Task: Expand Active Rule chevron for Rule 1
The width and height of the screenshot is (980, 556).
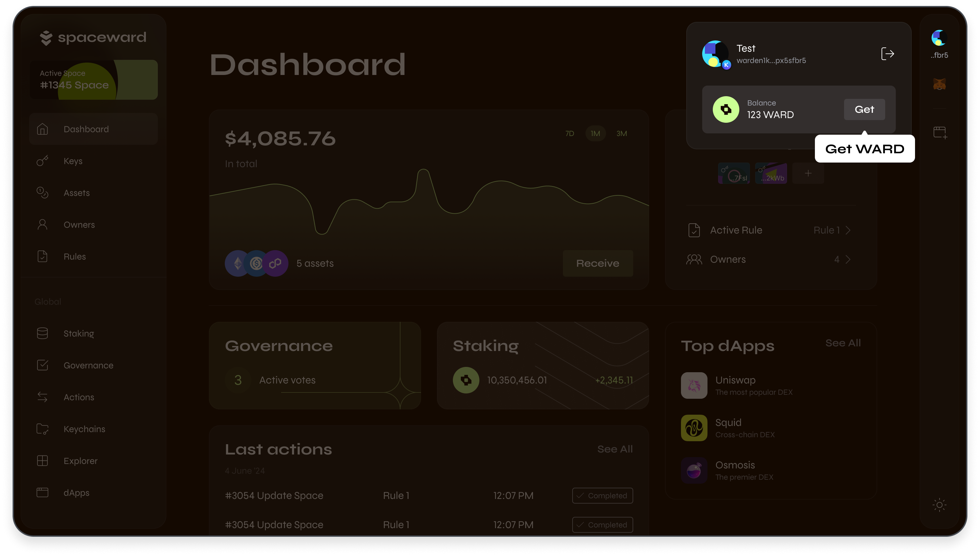Action: [848, 230]
